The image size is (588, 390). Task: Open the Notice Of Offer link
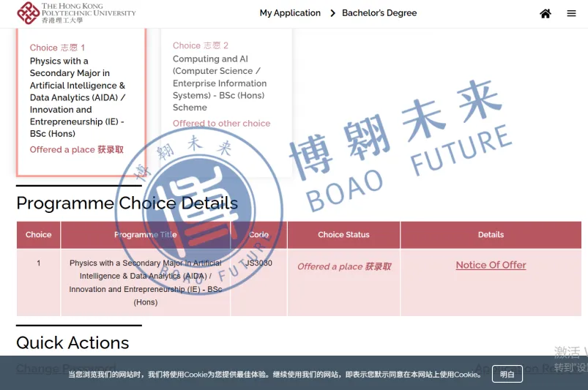tap(491, 265)
